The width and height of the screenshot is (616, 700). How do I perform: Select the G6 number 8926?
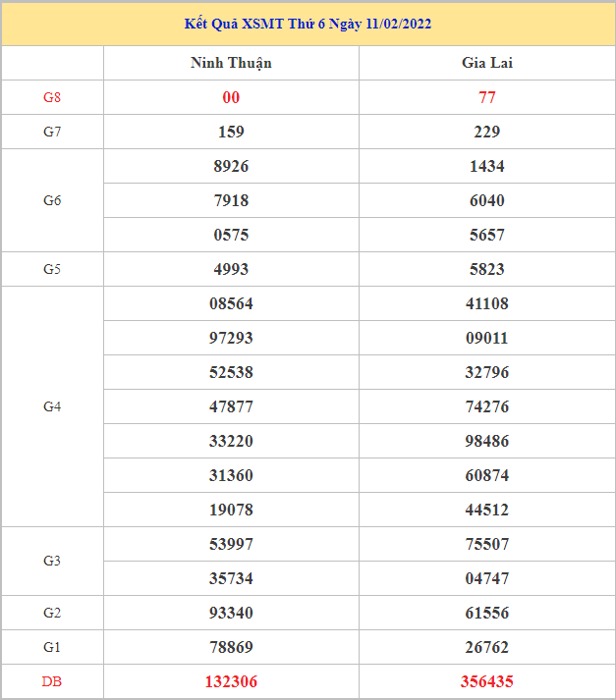(x=231, y=166)
